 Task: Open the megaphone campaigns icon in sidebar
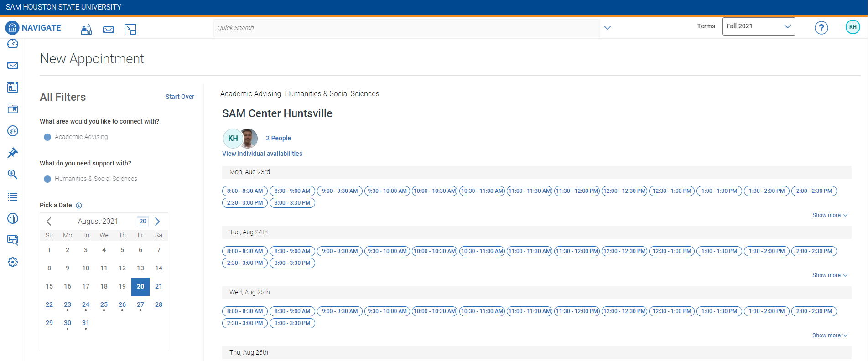[13, 131]
